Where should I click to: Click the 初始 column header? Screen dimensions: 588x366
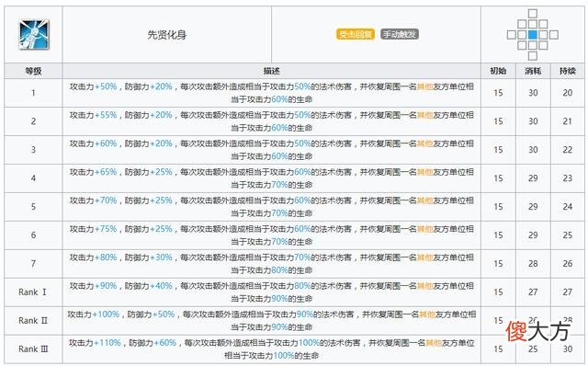(498, 71)
